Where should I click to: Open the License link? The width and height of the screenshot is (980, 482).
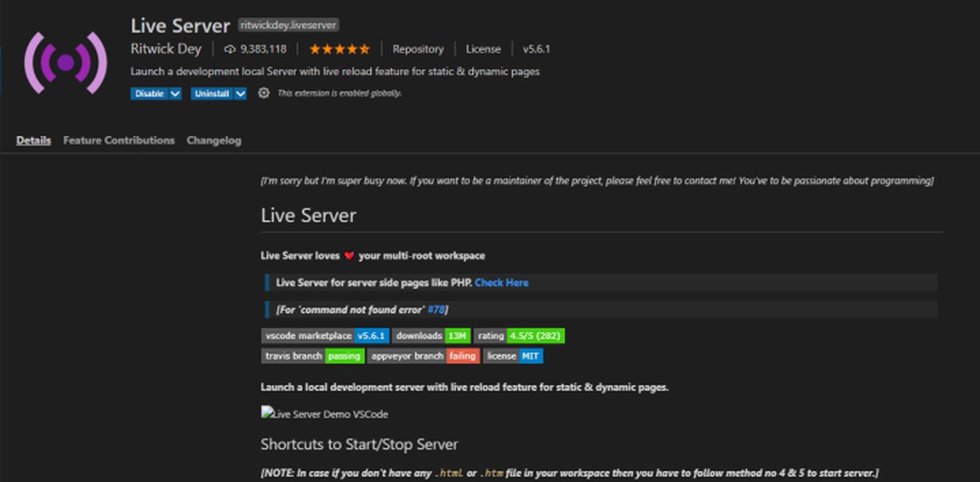[483, 49]
